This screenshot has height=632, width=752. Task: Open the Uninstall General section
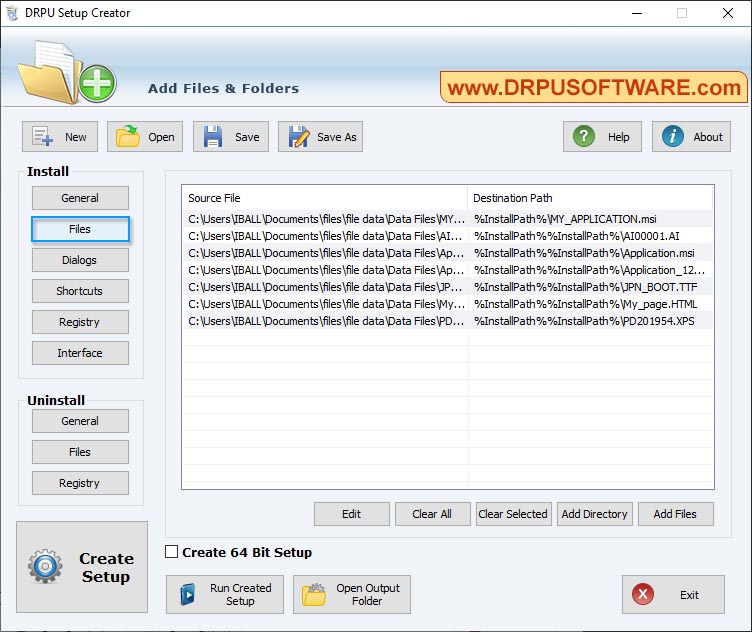tap(80, 421)
